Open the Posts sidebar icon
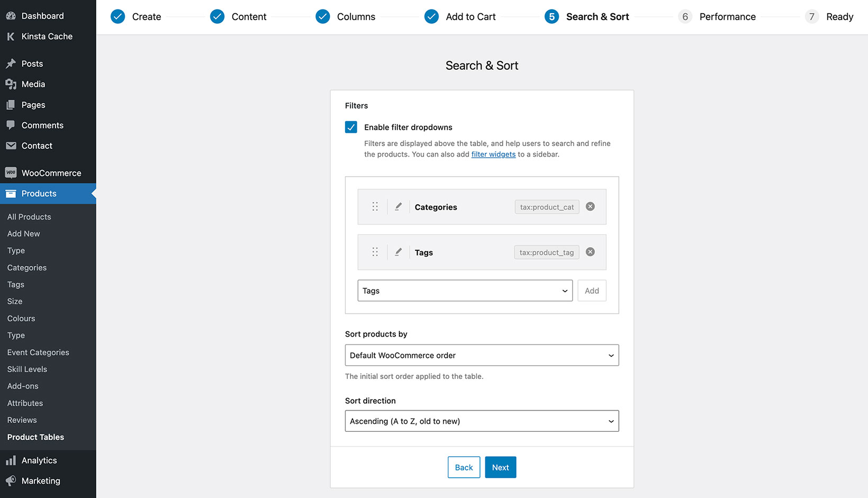The image size is (868, 498). pyautogui.click(x=11, y=63)
